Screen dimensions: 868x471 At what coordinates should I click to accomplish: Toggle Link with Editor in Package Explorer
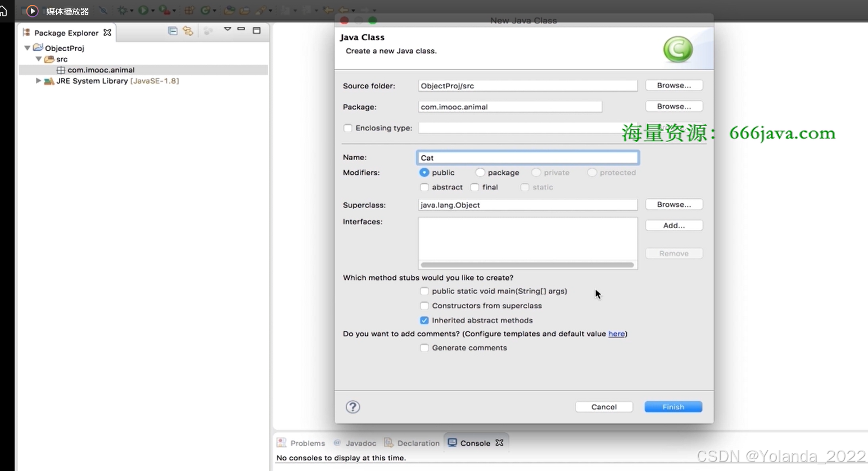point(188,31)
